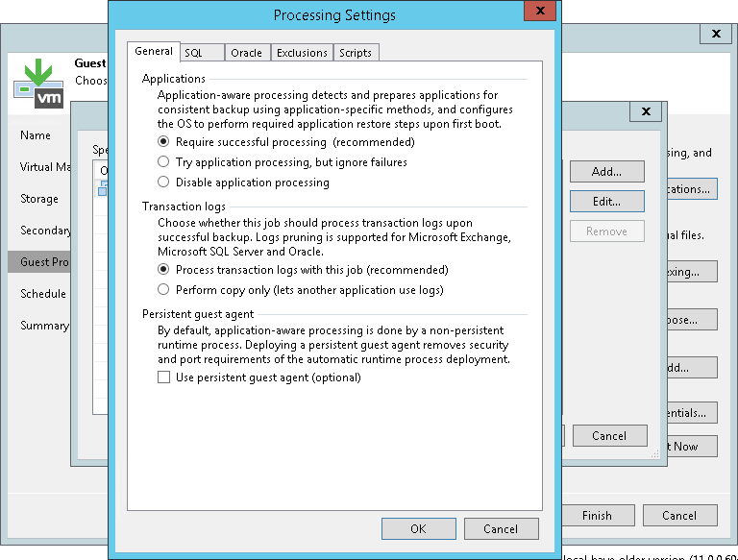Image resolution: width=738 pixels, height=560 pixels.
Task: Open the SQL tab
Action: tap(203, 53)
